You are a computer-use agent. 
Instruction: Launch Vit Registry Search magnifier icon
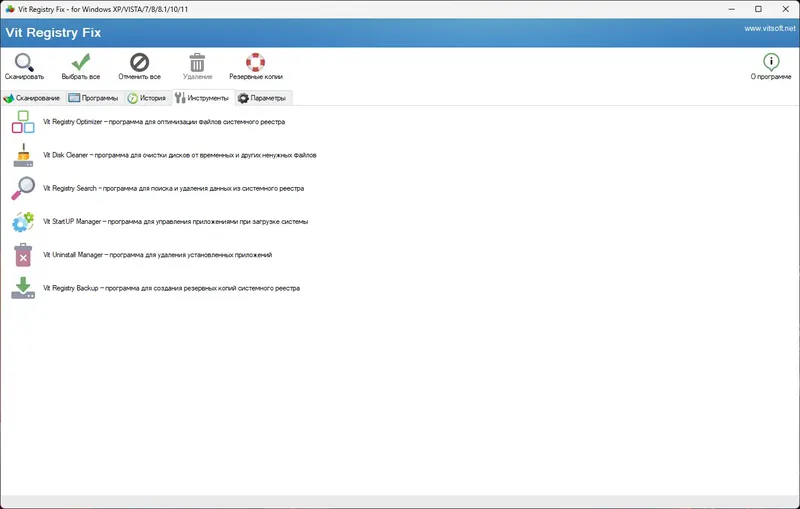coord(23,188)
